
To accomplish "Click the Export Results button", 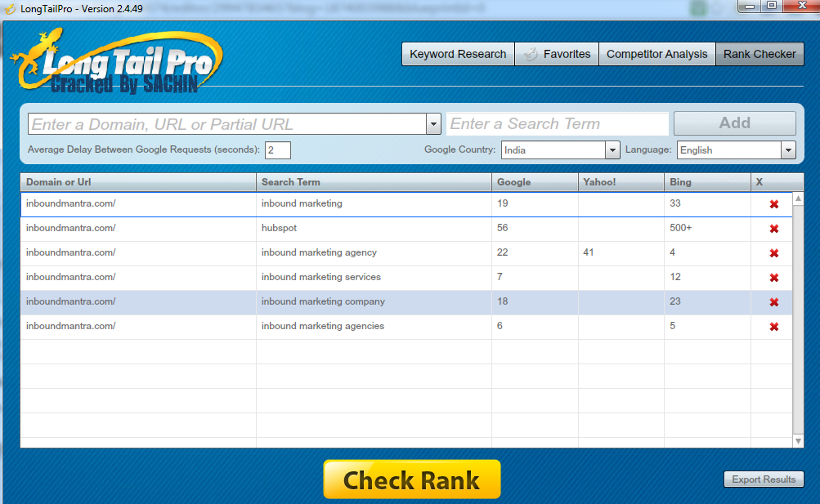I will point(764,479).
